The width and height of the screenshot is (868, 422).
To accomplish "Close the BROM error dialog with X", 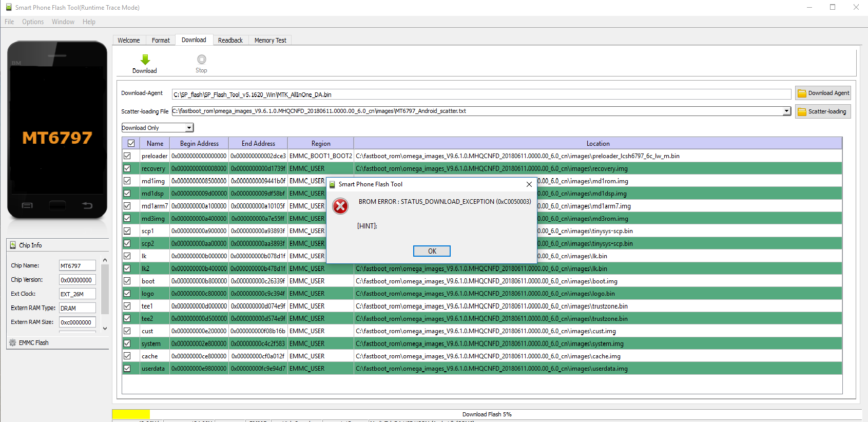I will pyautogui.click(x=529, y=184).
